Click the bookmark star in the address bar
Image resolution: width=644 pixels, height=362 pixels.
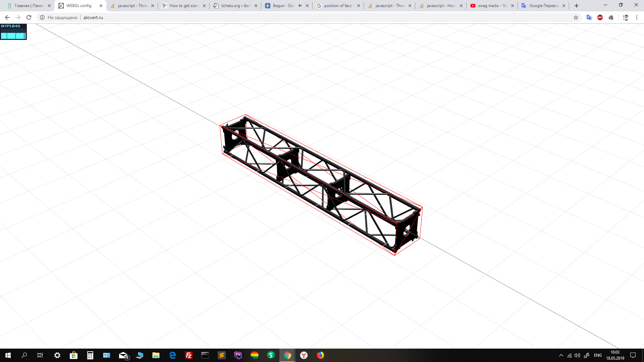click(576, 17)
